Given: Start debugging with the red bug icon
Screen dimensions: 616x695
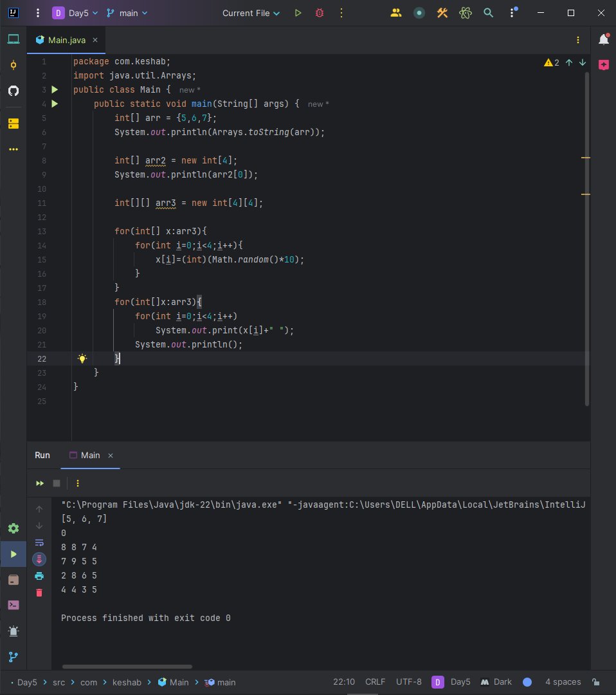Looking at the screenshot, I should [320, 14].
